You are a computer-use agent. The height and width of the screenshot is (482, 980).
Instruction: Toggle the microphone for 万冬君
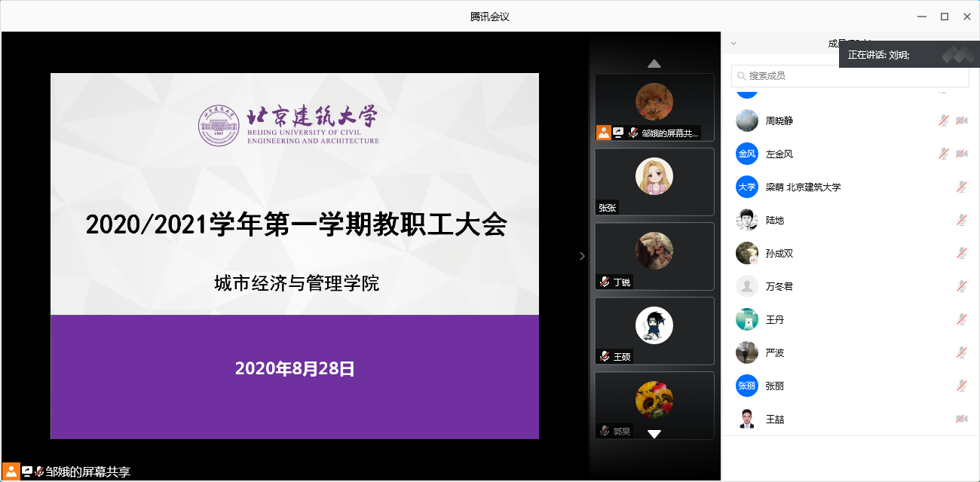(961, 286)
